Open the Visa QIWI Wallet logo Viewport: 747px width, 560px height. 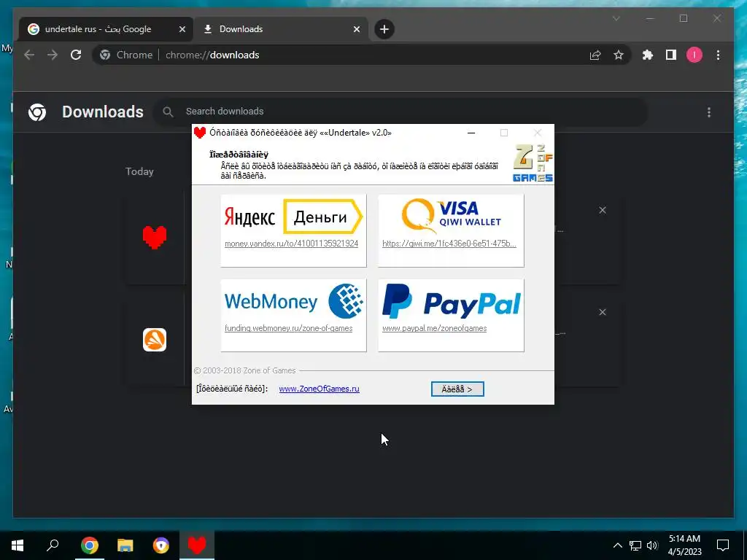(x=451, y=216)
